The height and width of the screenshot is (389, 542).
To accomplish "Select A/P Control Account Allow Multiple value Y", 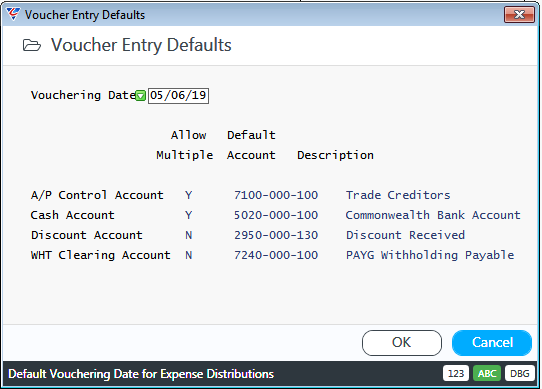I will tap(188, 195).
